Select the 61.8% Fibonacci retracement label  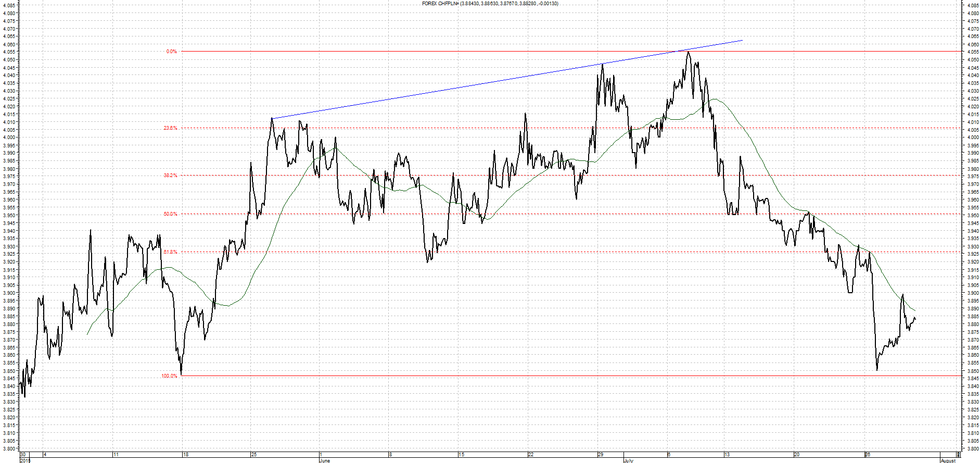click(170, 252)
